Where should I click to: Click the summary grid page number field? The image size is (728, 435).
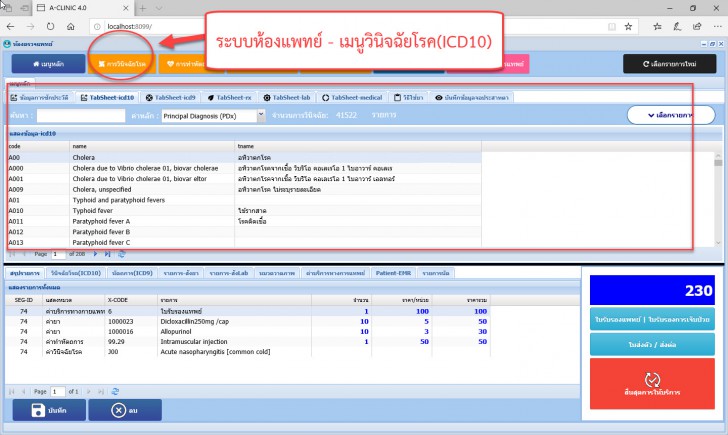point(58,391)
